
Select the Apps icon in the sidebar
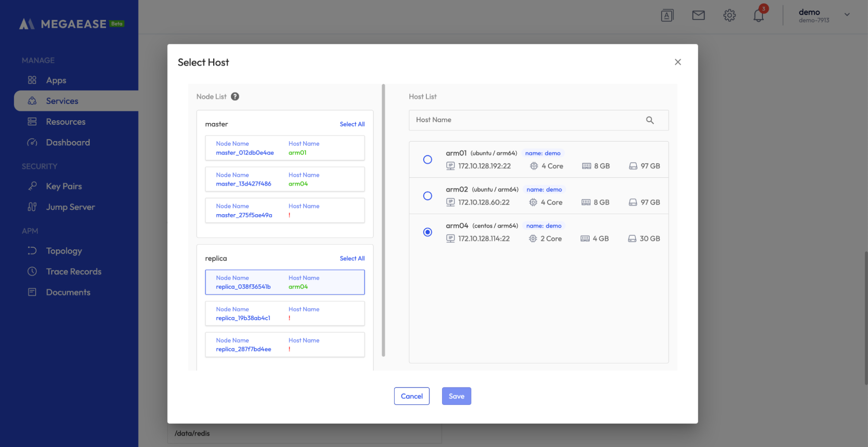click(32, 80)
